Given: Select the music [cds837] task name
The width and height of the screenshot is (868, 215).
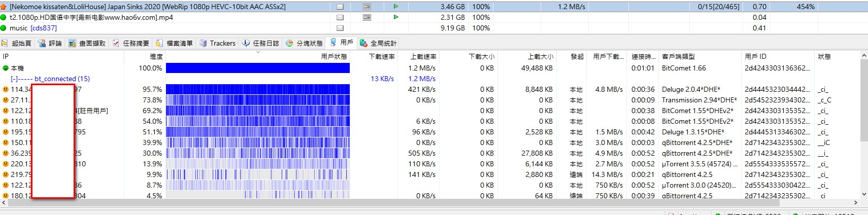Looking at the screenshot, I should coord(33,28).
